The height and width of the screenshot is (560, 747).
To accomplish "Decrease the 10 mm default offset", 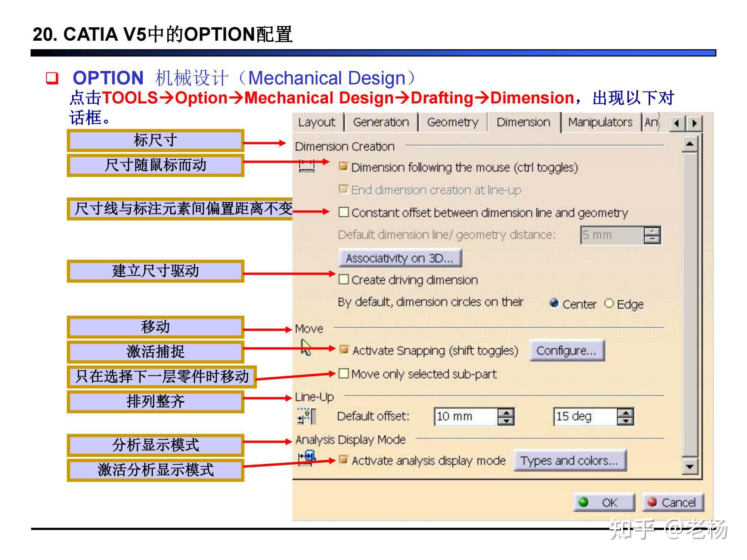I will tap(506, 421).
